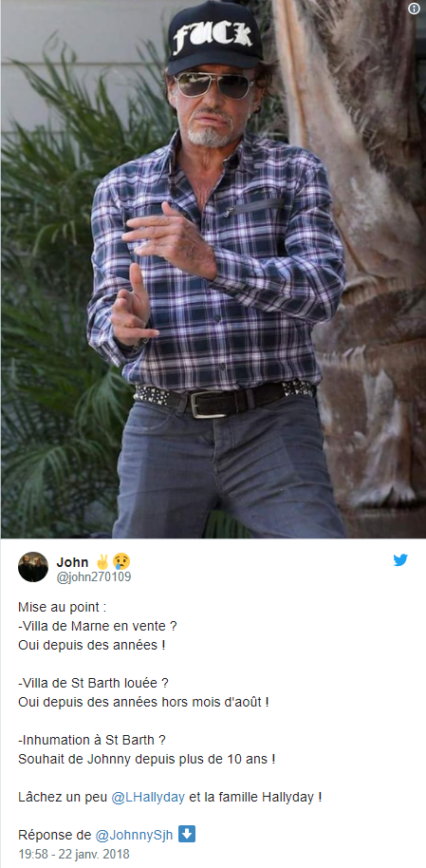
Task: Click the blue down-arrow emoji after @JohnnySjh
Action: [x=188, y=834]
